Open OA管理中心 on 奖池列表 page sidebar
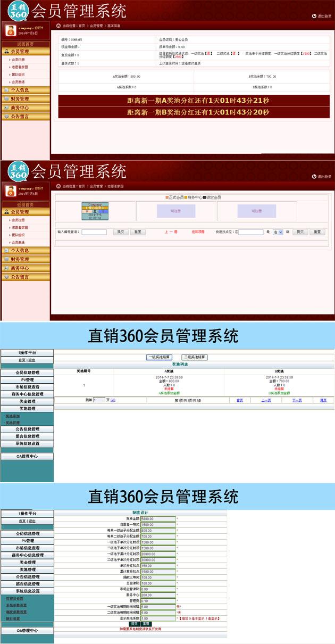 tap(27, 457)
